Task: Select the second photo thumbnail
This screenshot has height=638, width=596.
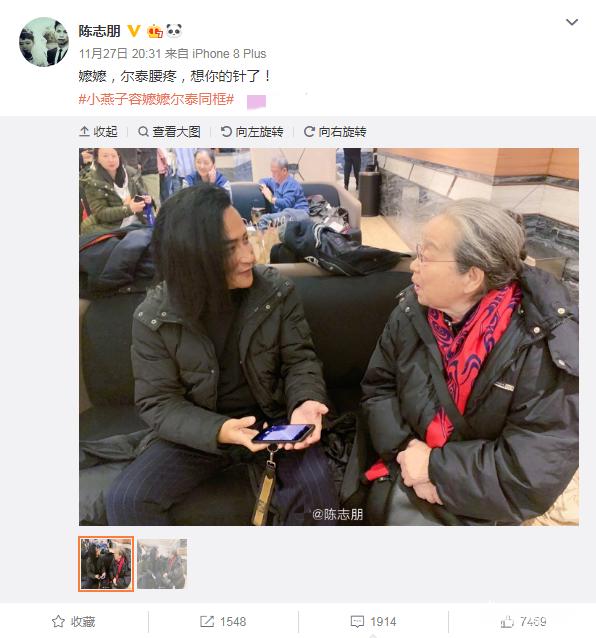Action: point(162,564)
